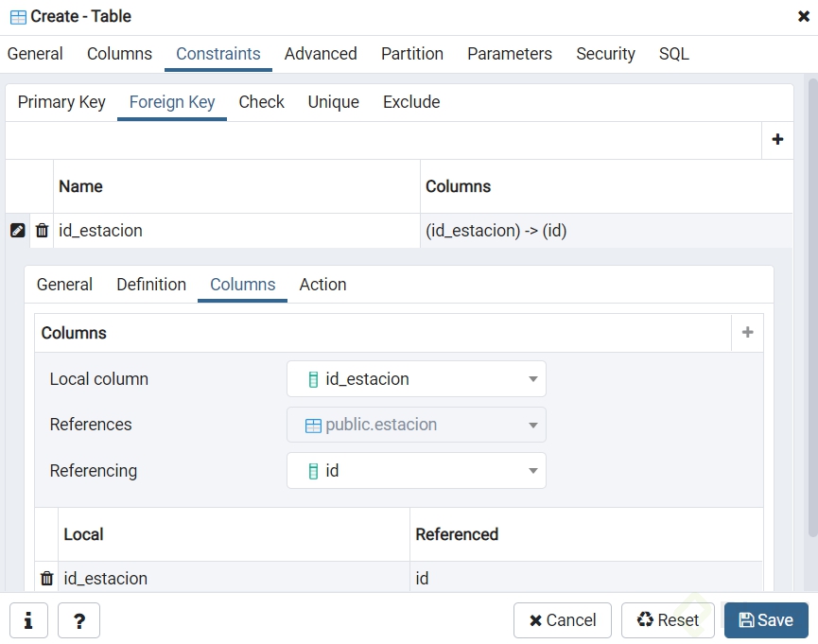The width and height of the screenshot is (818, 644).
Task: Go to the Definition sub-tab
Action: (151, 285)
